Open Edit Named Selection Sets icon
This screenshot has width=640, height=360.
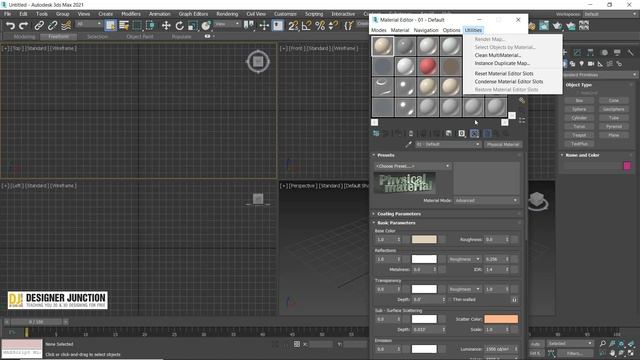[349, 26]
